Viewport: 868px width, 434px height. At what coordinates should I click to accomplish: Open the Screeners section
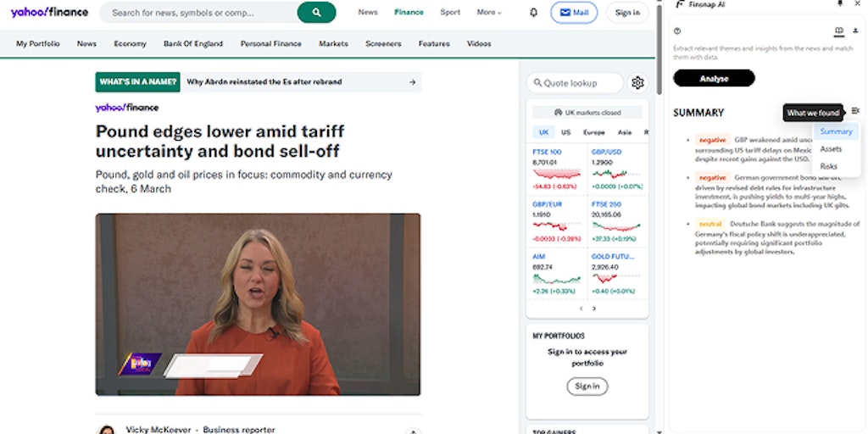point(383,44)
